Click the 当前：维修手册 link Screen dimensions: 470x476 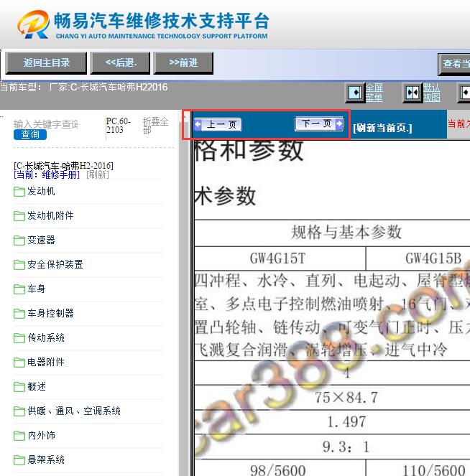pyautogui.click(x=47, y=174)
